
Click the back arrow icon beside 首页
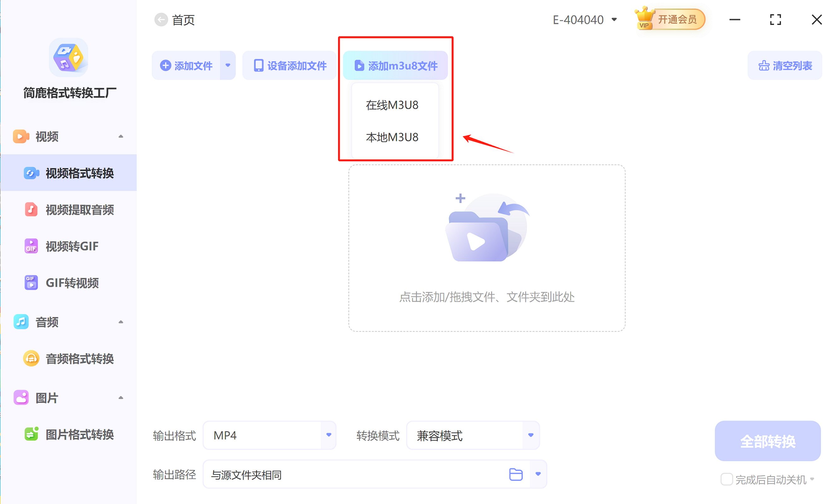[x=161, y=20]
